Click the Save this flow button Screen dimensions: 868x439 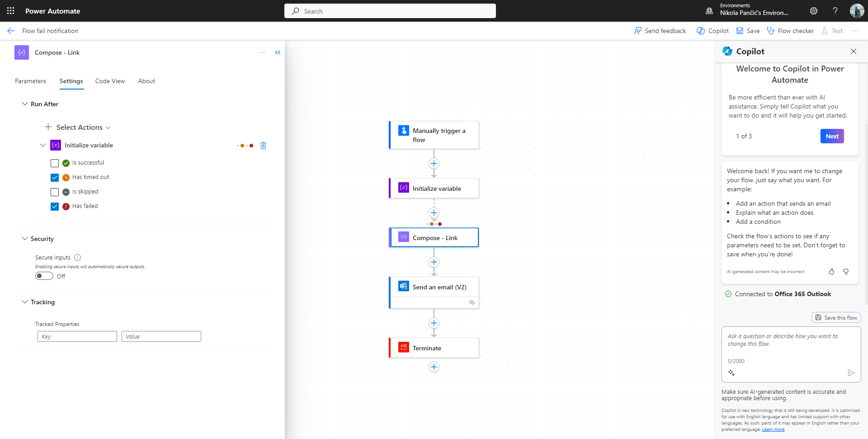tap(836, 317)
